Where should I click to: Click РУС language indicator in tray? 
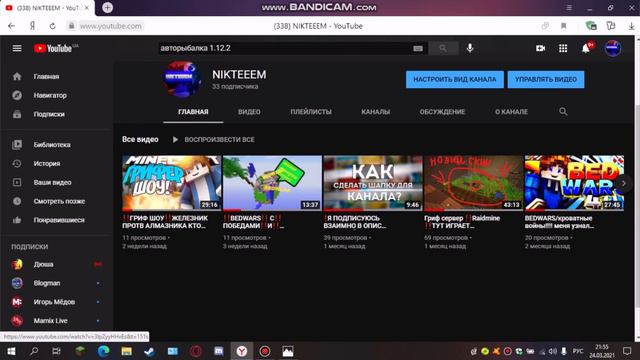pos(578,351)
